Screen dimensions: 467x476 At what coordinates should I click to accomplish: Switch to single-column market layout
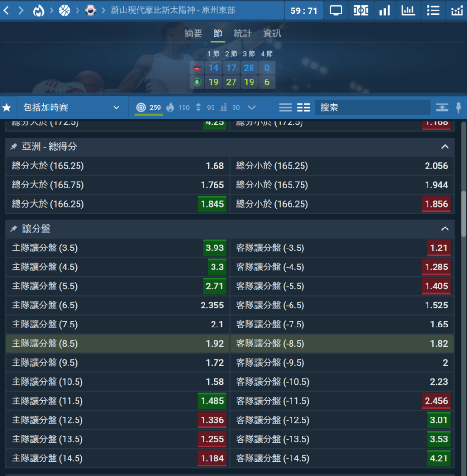click(285, 108)
